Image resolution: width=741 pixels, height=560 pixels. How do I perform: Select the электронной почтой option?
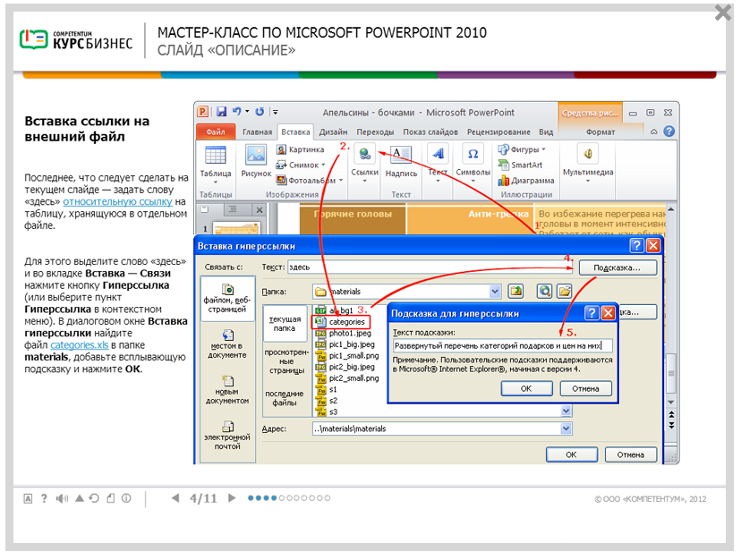tap(227, 436)
